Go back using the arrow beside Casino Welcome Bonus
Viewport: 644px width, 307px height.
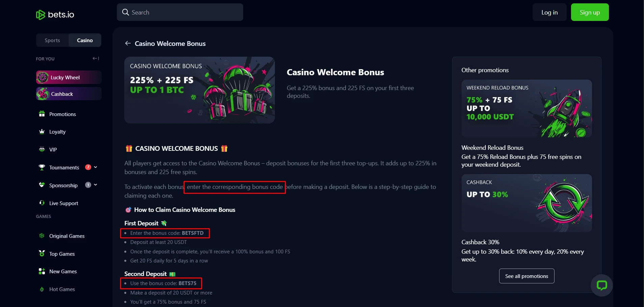pyautogui.click(x=128, y=43)
